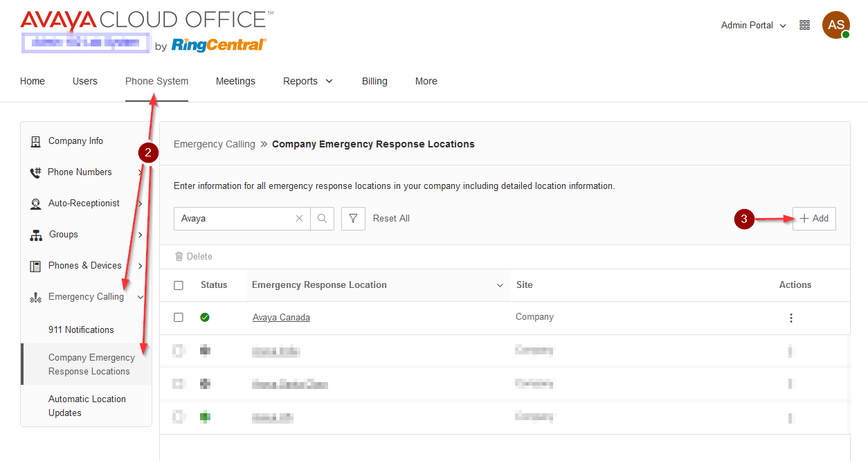Click the Actions column header

[x=795, y=285]
